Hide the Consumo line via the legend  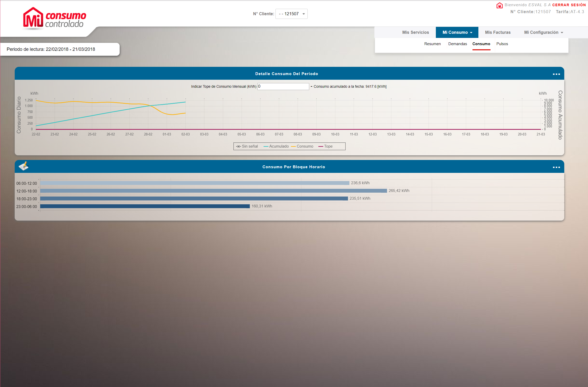[302, 146]
